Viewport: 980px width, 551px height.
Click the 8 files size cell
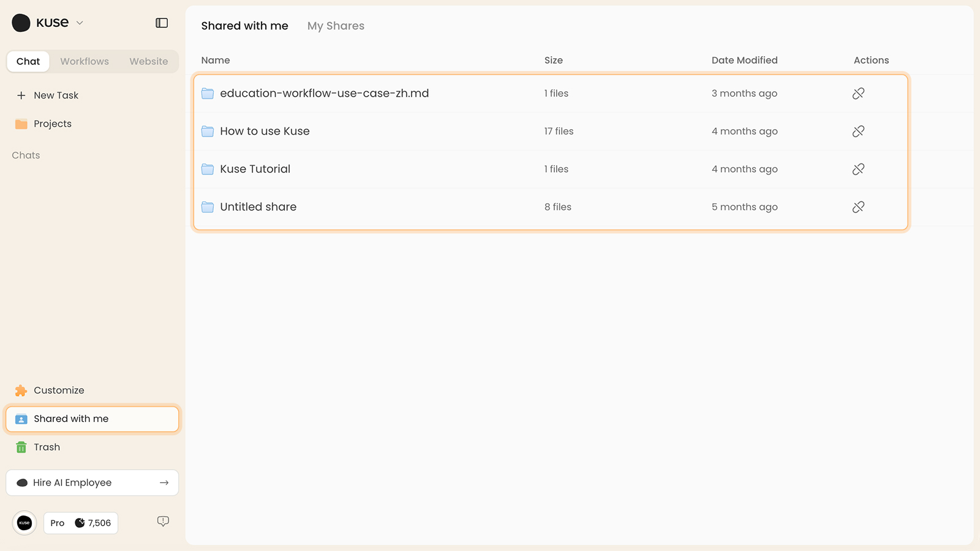click(x=558, y=208)
